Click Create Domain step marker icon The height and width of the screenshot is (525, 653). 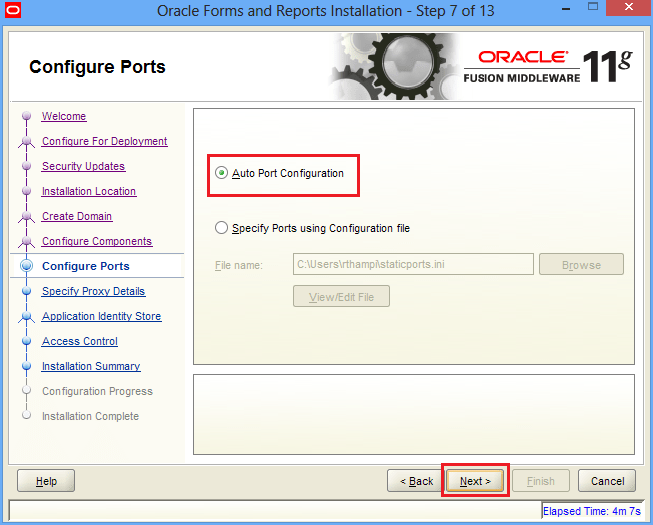pyautogui.click(x=26, y=217)
